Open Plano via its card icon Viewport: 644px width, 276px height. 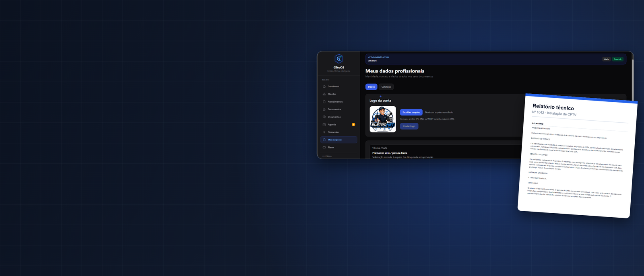(324, 148)
